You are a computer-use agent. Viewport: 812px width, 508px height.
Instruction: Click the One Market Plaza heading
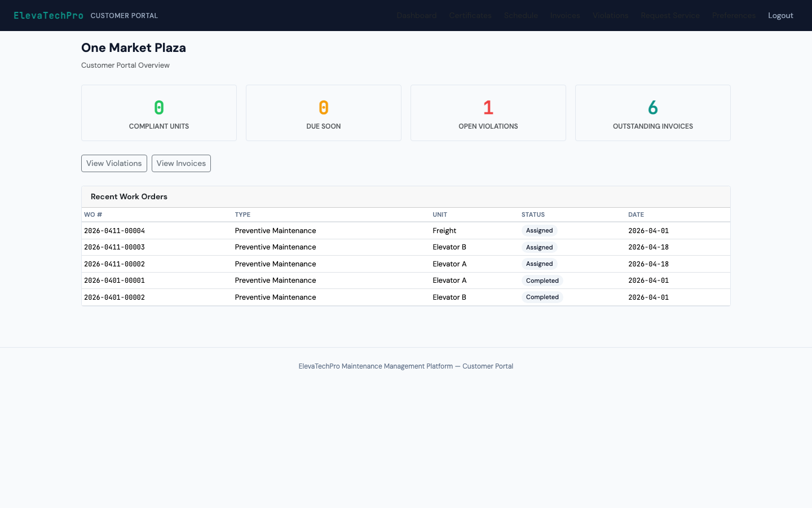coord(134,47)
